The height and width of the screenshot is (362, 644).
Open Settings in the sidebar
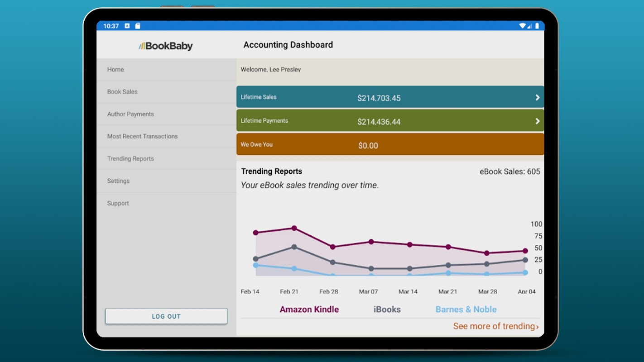coord(166,181)
